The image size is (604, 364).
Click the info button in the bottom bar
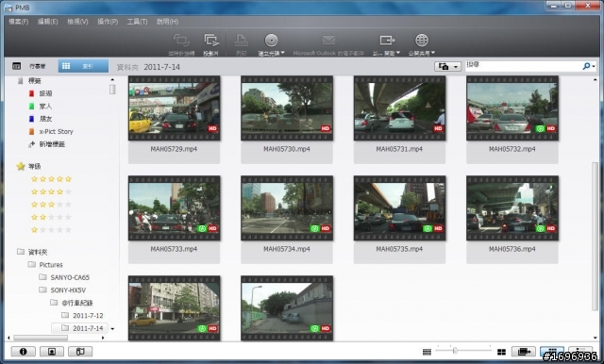pyautogui.click(x=23, y=352)
